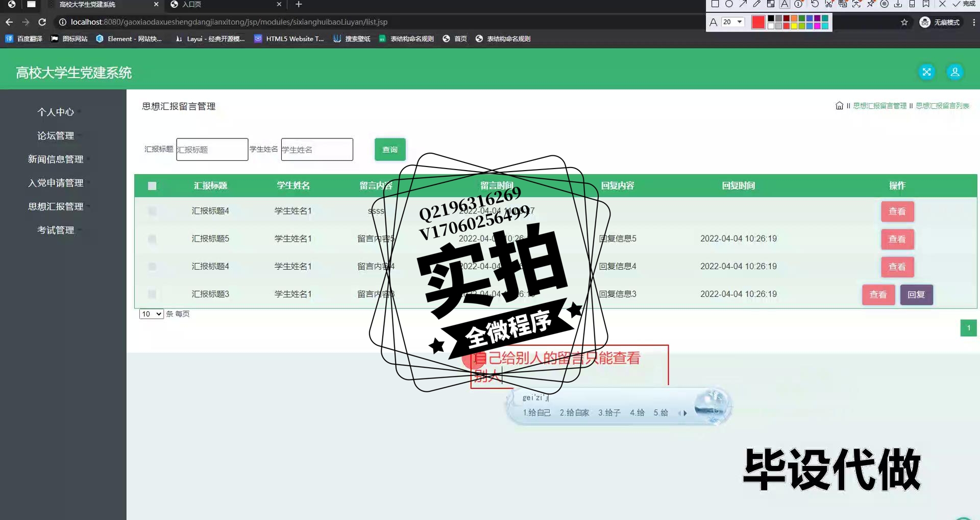
Task: Select the mosaic blur tool
Action: coord(771,4)
